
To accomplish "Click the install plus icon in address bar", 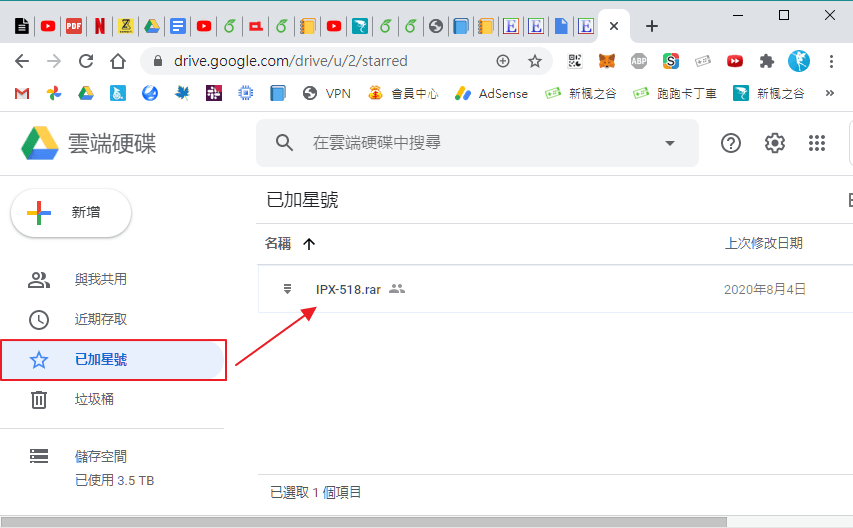I will click(x=503, y=61).
